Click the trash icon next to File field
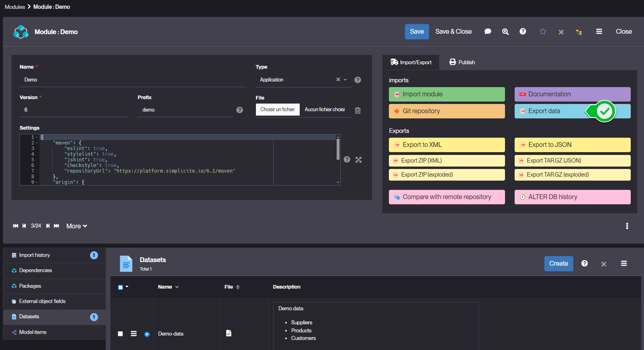The image size is (644, 350). pos(358,110)
